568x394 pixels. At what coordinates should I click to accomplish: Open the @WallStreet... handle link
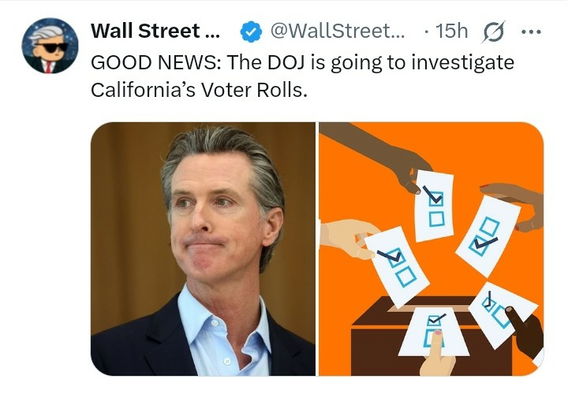338,31
